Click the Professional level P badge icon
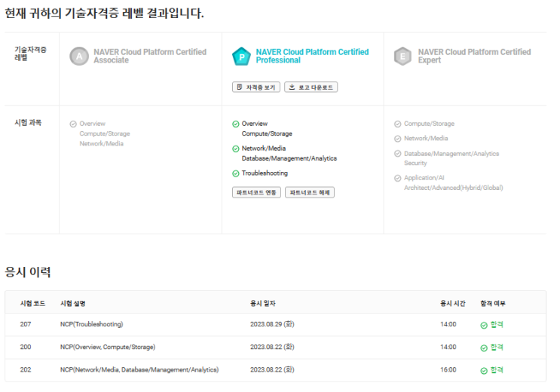Screen dimensions: 560x392 [241, 56]
